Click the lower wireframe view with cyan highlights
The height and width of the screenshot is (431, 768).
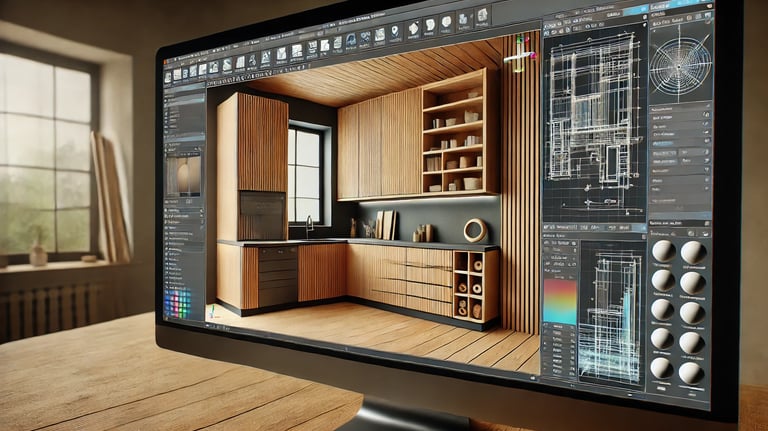coord(611,311)
